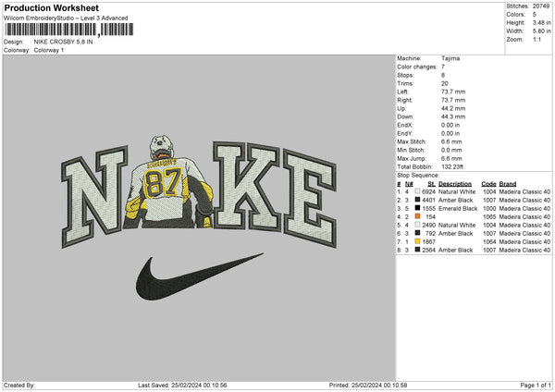Click the letter K in the embroidery preview
The image size is (555, 392).
click(246, 186)
